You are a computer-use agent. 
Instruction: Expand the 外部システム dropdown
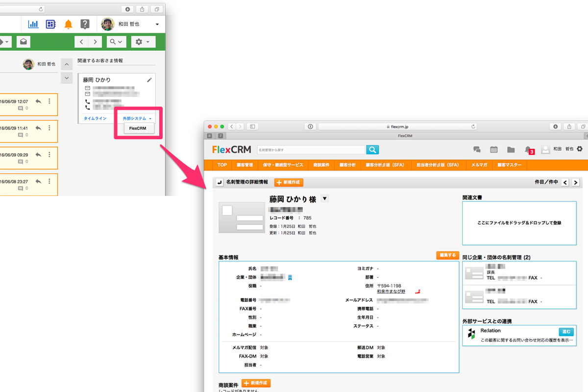click(x=137, y=119)
